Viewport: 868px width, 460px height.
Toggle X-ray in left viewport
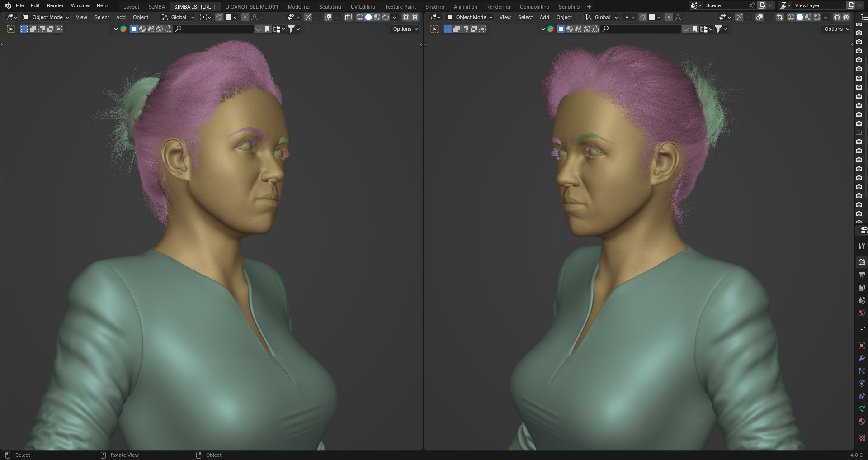(x=349, y=17)
